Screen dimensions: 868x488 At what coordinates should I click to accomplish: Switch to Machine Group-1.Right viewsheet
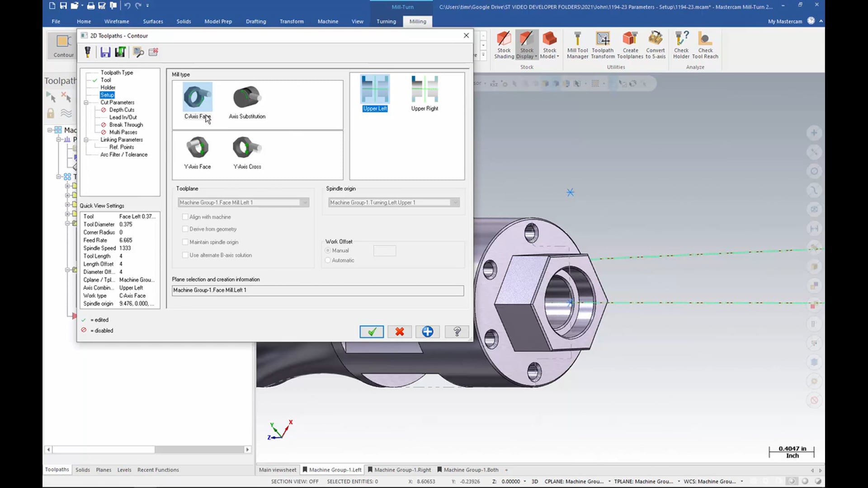click(399, 470)
